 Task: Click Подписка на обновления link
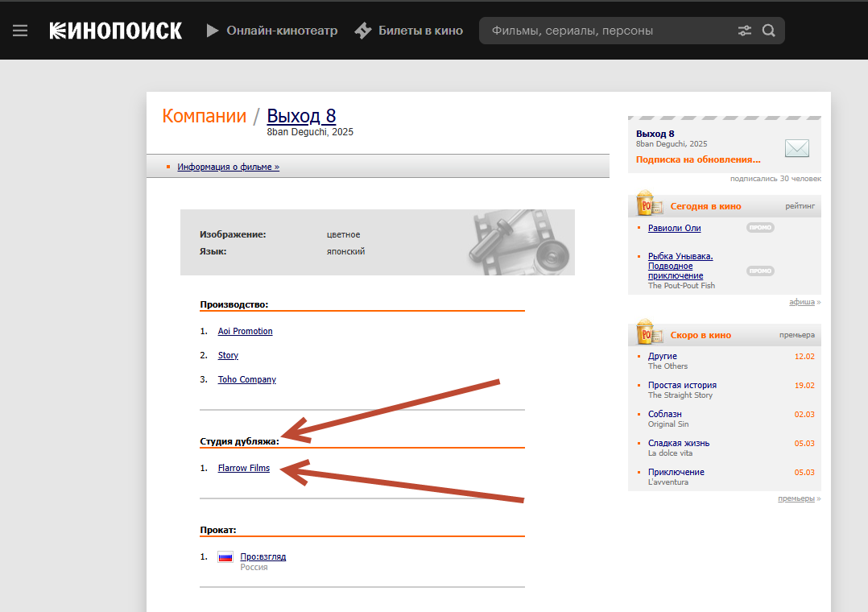pos(697,159)
